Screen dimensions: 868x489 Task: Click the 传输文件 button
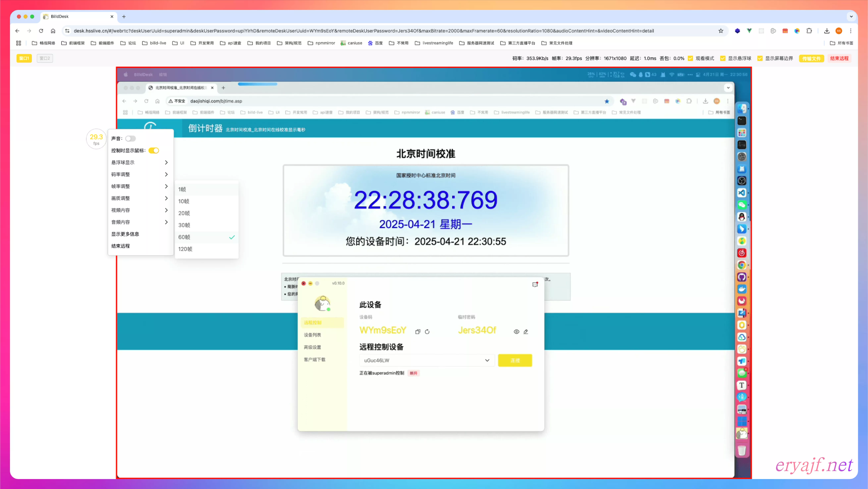(x=811, y=58)
